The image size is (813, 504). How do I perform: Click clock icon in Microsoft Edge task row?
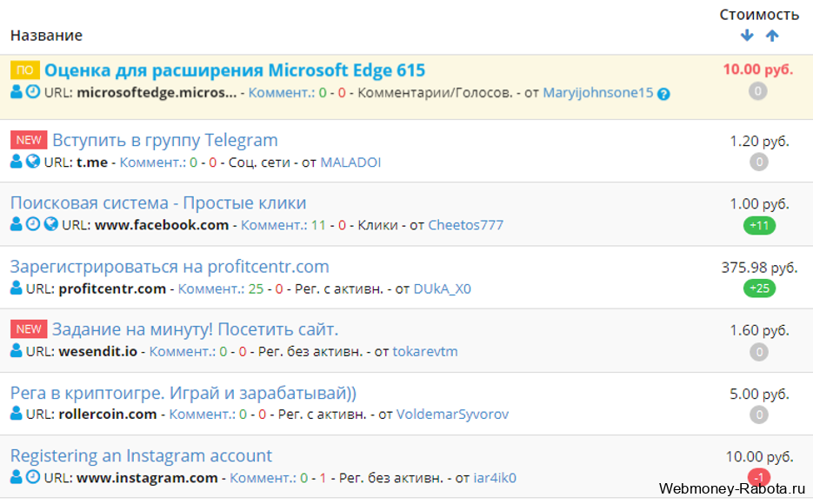[33, 92]
